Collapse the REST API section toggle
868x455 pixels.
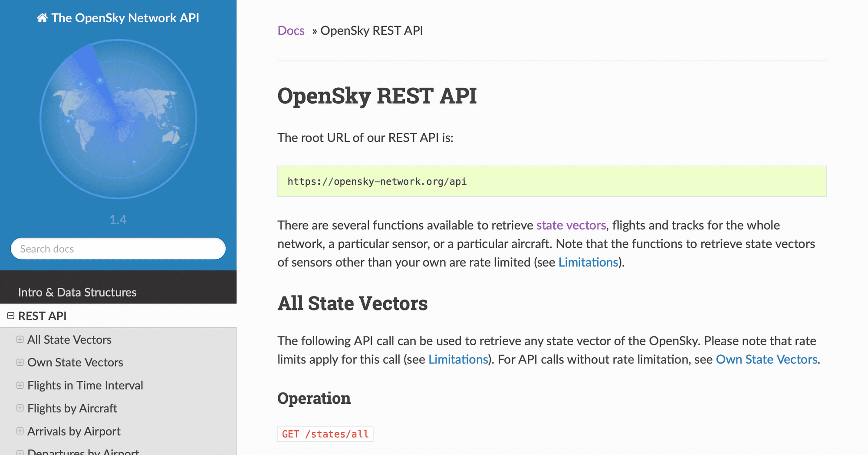tap(11, 316)
